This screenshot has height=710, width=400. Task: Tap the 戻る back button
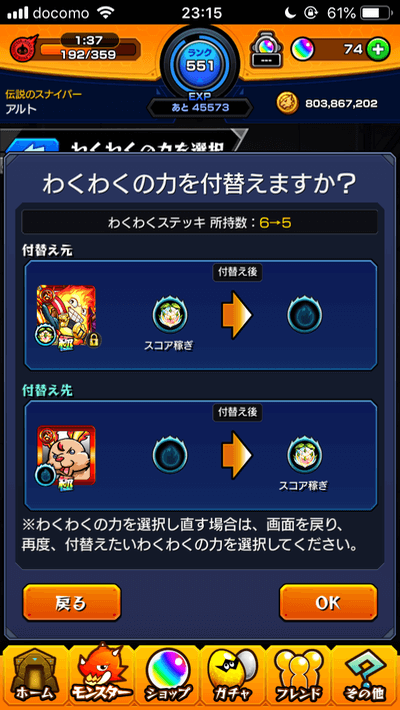point(72,603)
